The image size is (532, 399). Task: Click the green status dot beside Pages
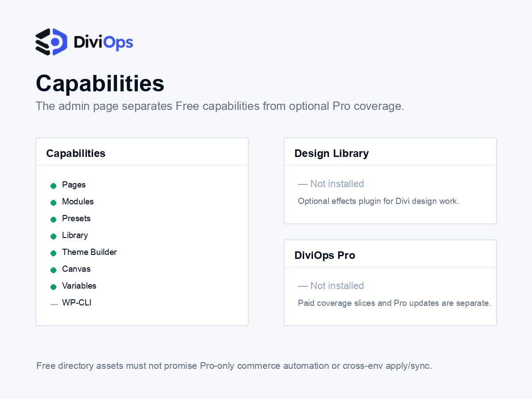(53, 186)
